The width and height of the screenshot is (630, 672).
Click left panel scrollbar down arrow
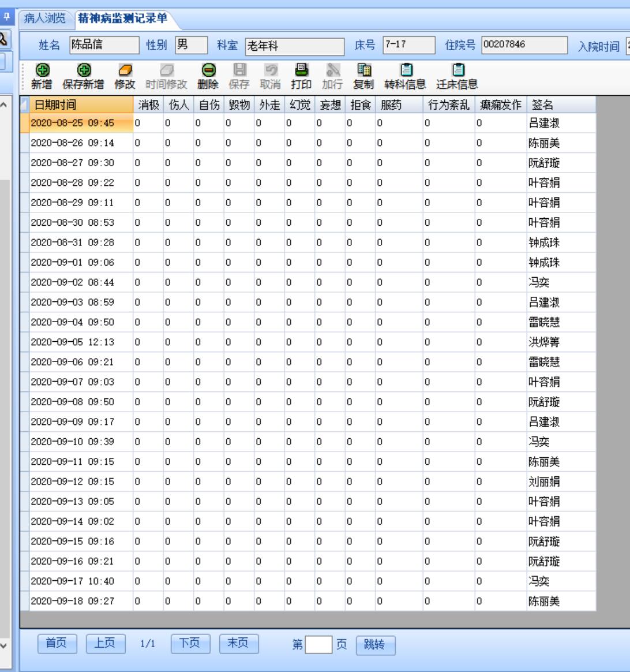coord(4,645)
